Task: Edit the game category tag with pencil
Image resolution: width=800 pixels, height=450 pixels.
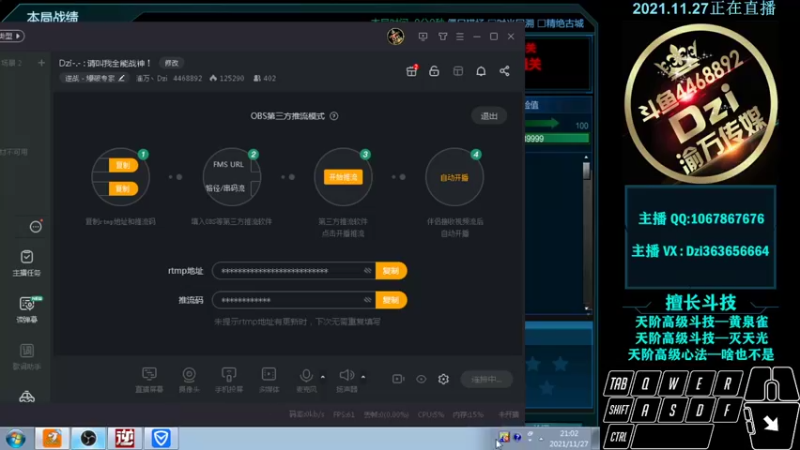Action: tap(94, 78)
